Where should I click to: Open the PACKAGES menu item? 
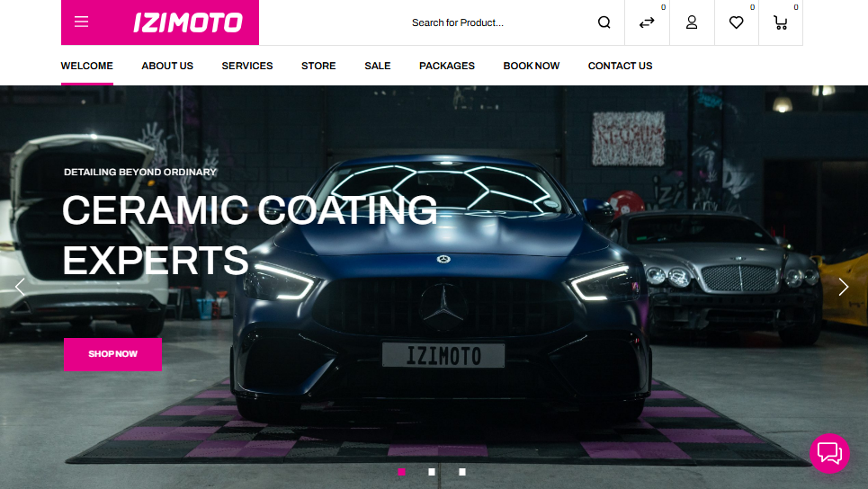447,66
